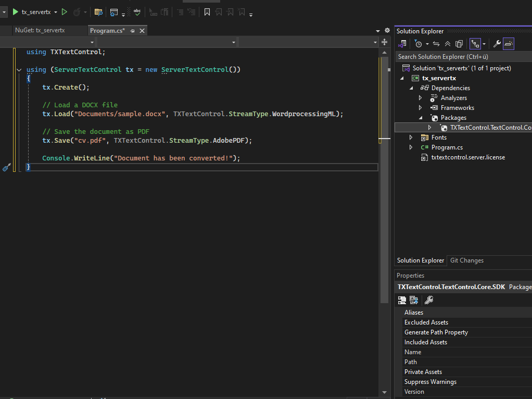Open the rightmost navigation bar members dropdown

click(x=375, y=42)
